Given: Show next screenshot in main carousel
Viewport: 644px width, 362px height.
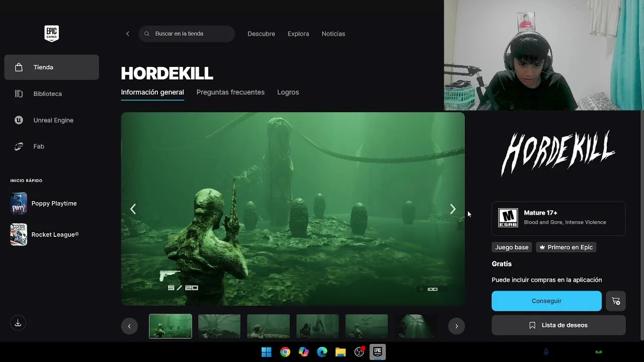Looking at the screenshot, I should (x=452, y=209).
